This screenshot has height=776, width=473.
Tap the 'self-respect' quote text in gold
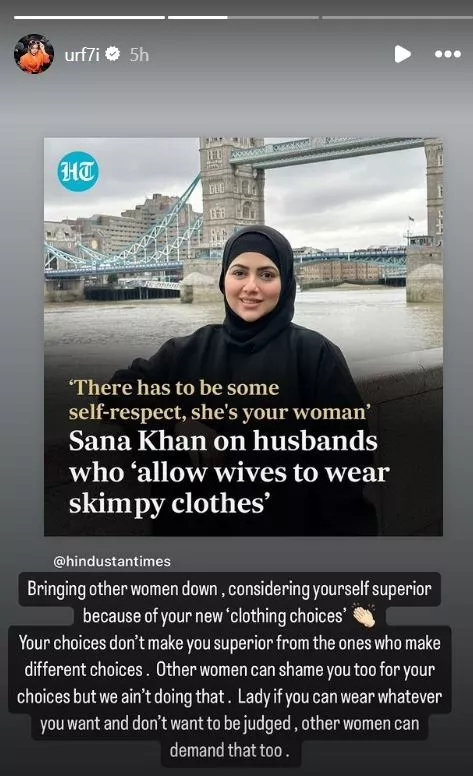click(220, 400)
